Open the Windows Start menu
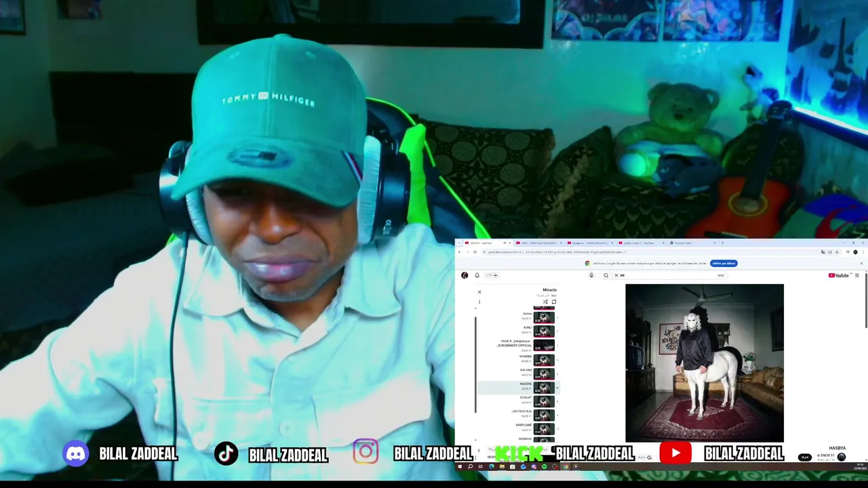Viewport: 868px width, 488px height. pyautogui.click(x=459, y=466)
